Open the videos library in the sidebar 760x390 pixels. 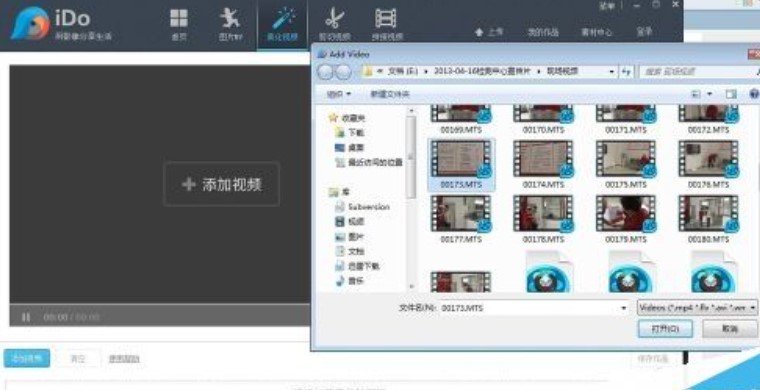[x=350, y=221]
